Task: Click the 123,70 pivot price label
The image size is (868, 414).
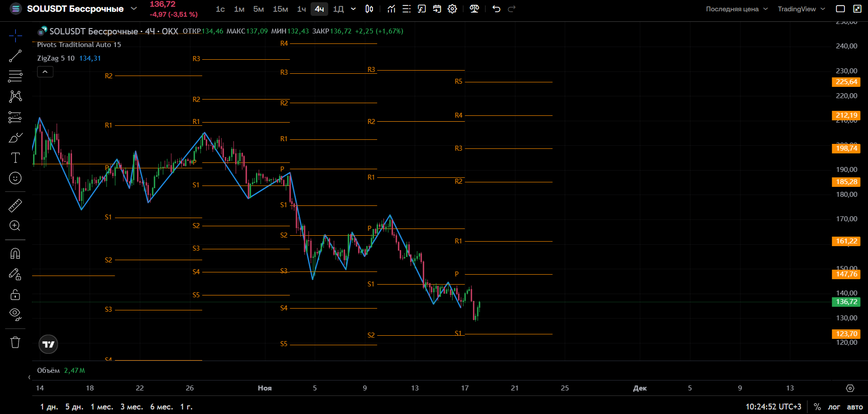Action: (x=846, y=334)
